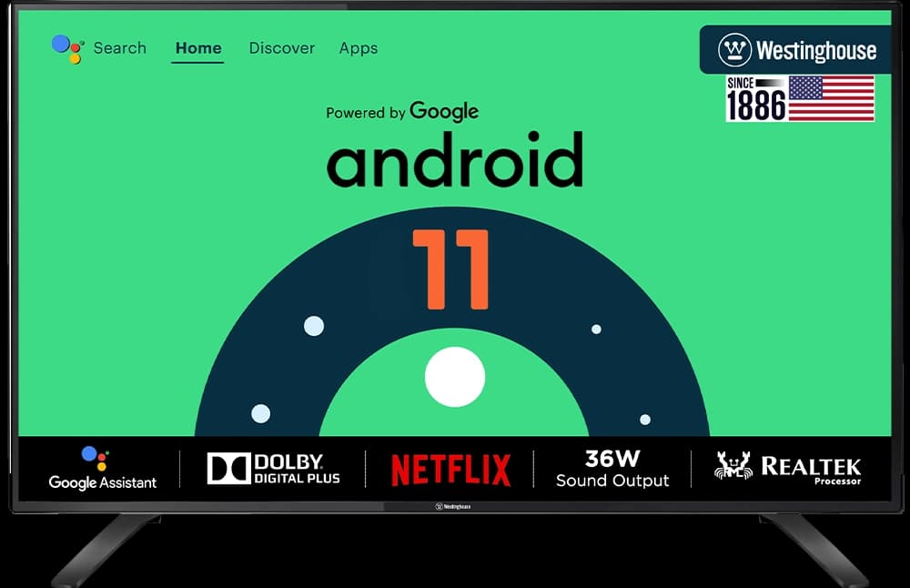The image size is (910, 588).
Task: Switch to the Discover tab
Action: click(x=281, y=48)
